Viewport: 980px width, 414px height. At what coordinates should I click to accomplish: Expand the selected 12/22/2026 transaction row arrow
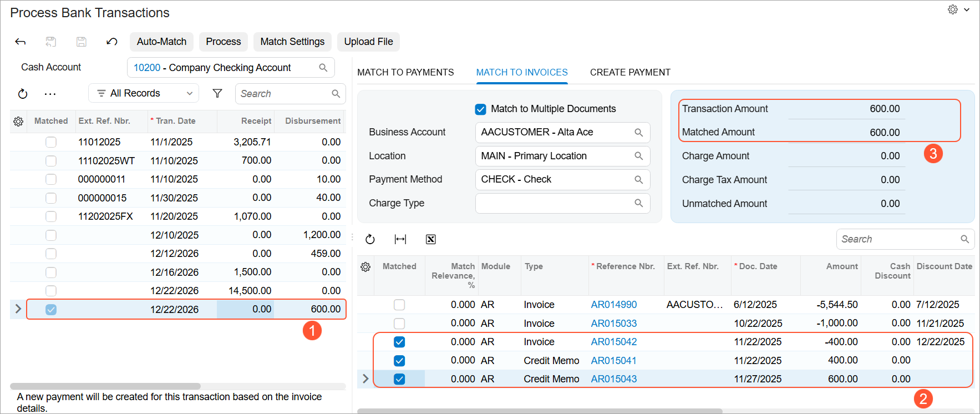18,309
